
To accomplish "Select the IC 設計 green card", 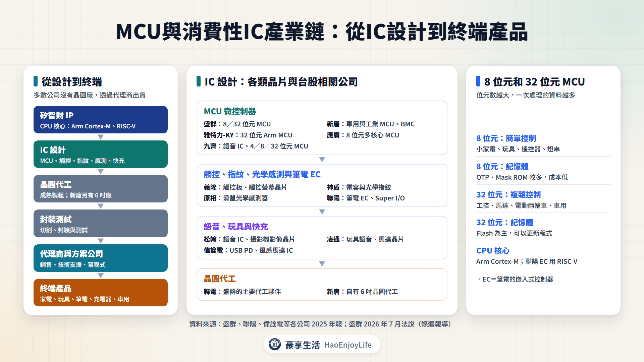I will pyautogui.click(x=101, y=154).
